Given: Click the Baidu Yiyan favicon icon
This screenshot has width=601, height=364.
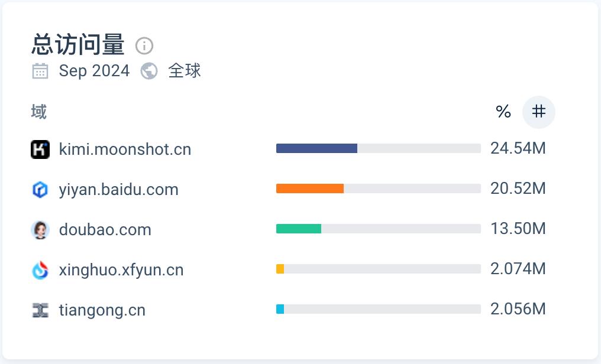Looking at the screenshot, I should coord(40,190).
